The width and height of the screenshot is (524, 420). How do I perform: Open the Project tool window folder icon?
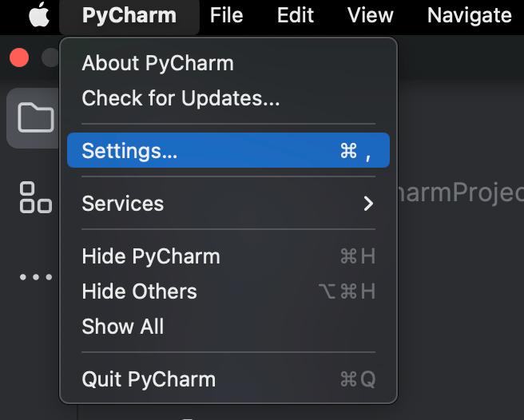(35, 118)
